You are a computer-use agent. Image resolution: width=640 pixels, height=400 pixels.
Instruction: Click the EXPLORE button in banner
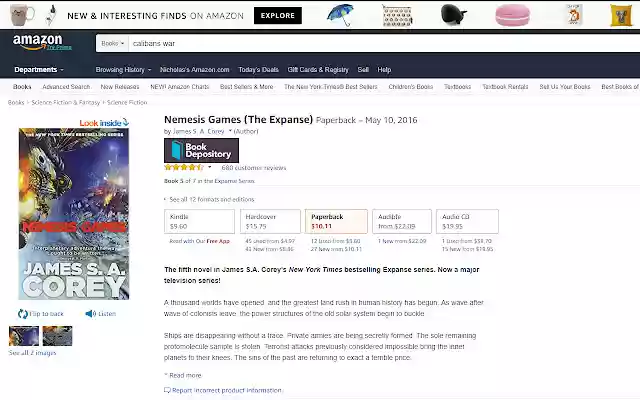[278, 16]
